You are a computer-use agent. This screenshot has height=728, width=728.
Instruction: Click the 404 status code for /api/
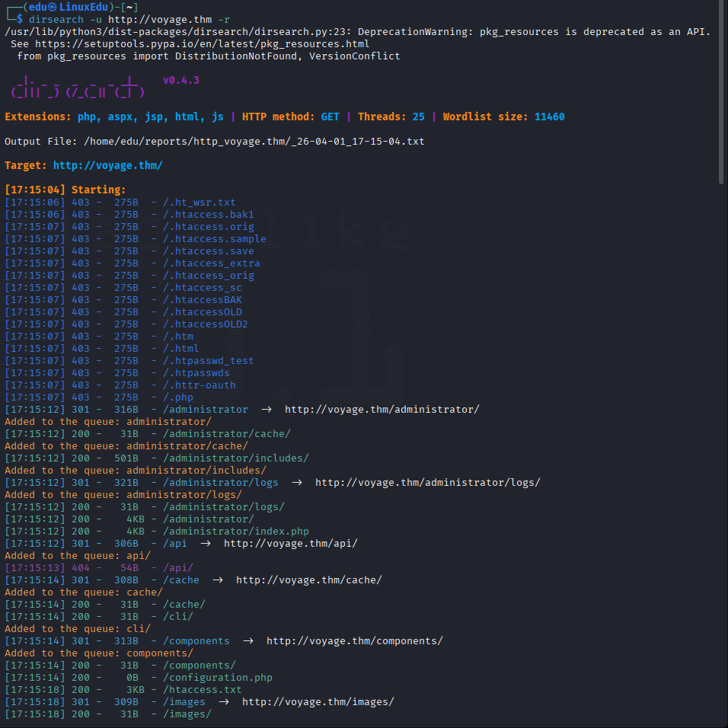pyautogui.click(x=80, y=568)
